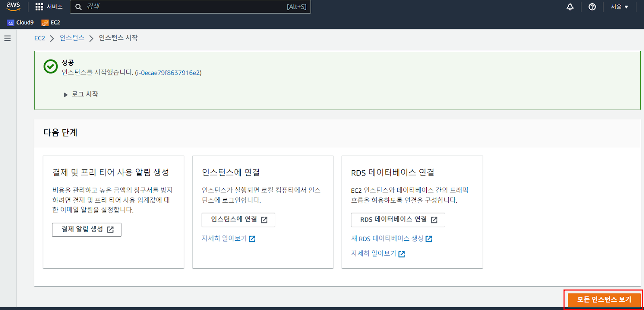Click external icon under 인스턴스에 연결 card's 자세히 알아보기
This screenshot has width=644, height=310.
coord(252,239)
